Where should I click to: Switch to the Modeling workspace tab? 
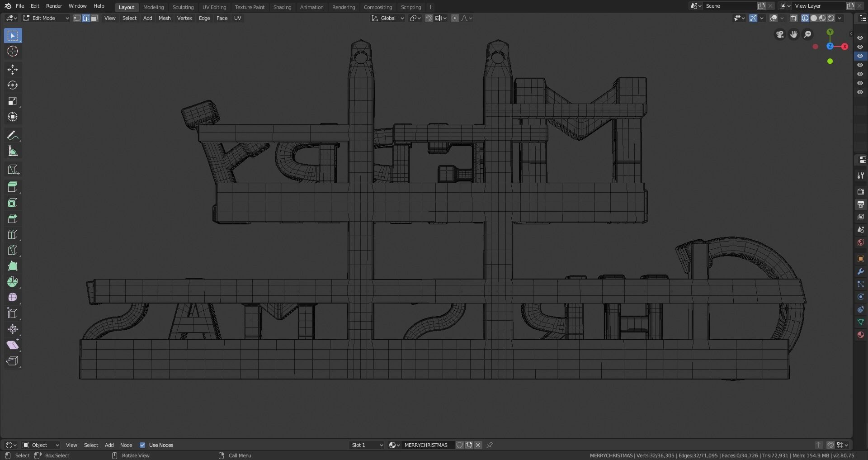pyautogui.click(x=153, y=7)
